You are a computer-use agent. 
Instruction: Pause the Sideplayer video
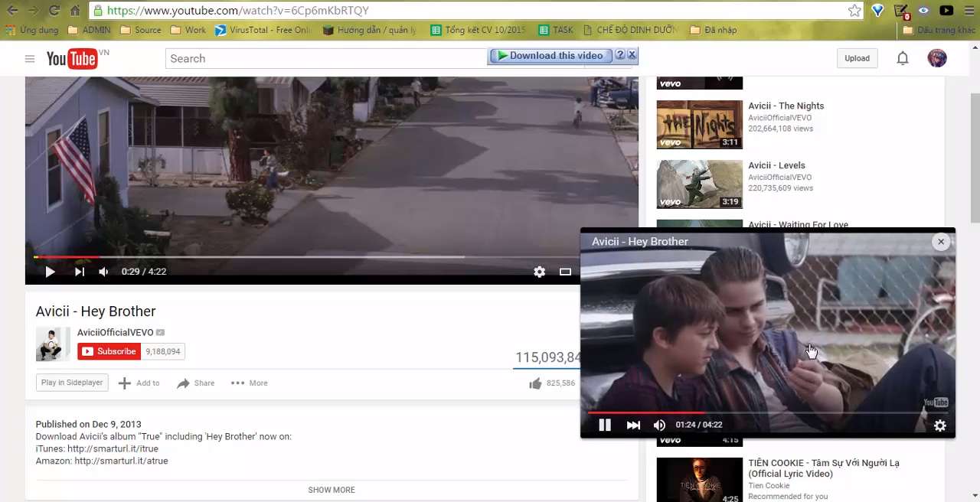[x=604, y=425]
